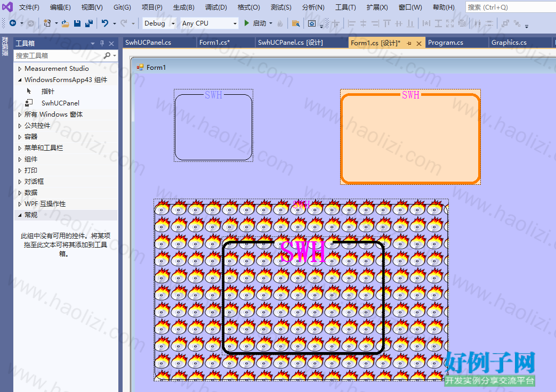Pin the toolbox panel with pushpin icon

[102, 43]
